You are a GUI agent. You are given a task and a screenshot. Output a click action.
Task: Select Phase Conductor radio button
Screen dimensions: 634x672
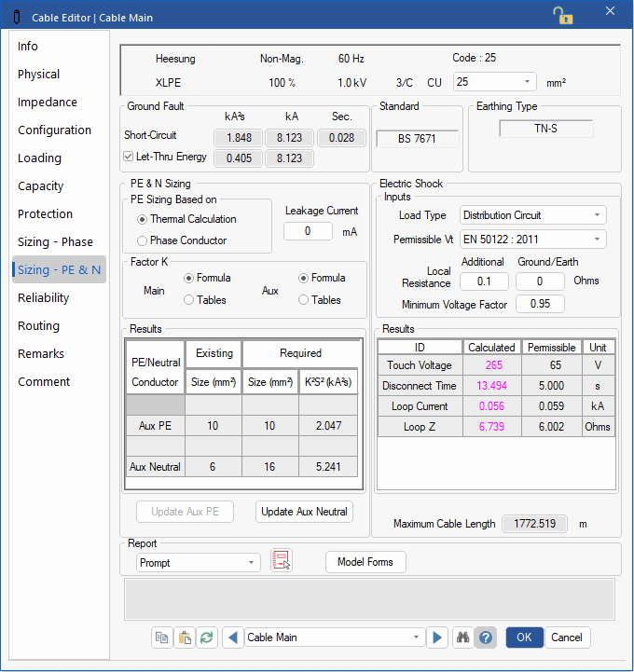tap(143, 240)
